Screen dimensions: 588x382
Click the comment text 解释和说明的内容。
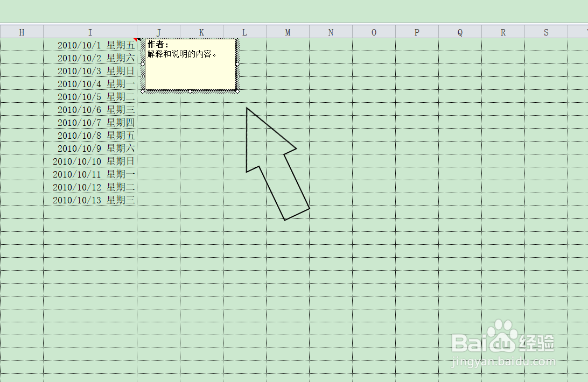click(182, 54)
